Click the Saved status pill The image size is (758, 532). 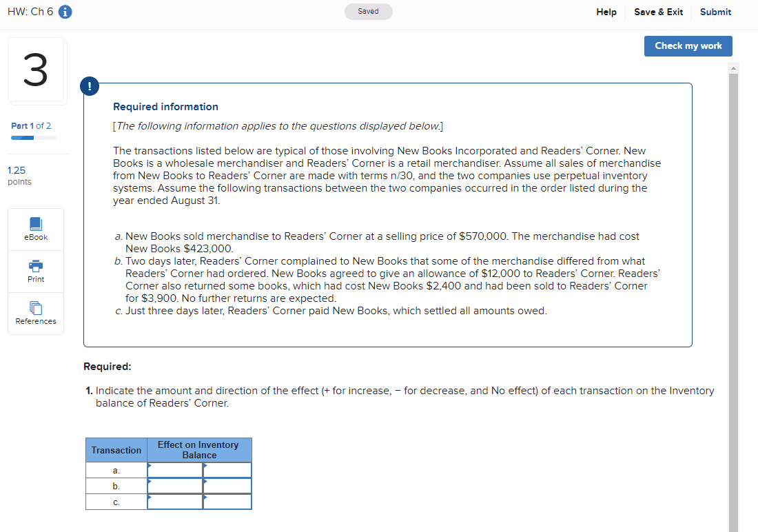[x=369, y=12]
